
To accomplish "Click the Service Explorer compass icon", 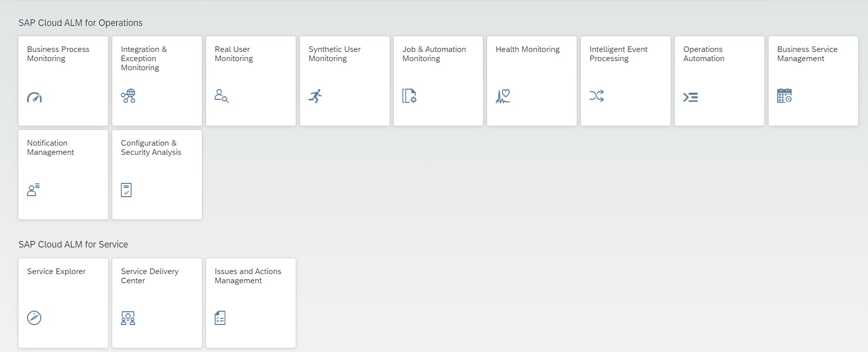I will pyautogui.click(x=34, y=318).
